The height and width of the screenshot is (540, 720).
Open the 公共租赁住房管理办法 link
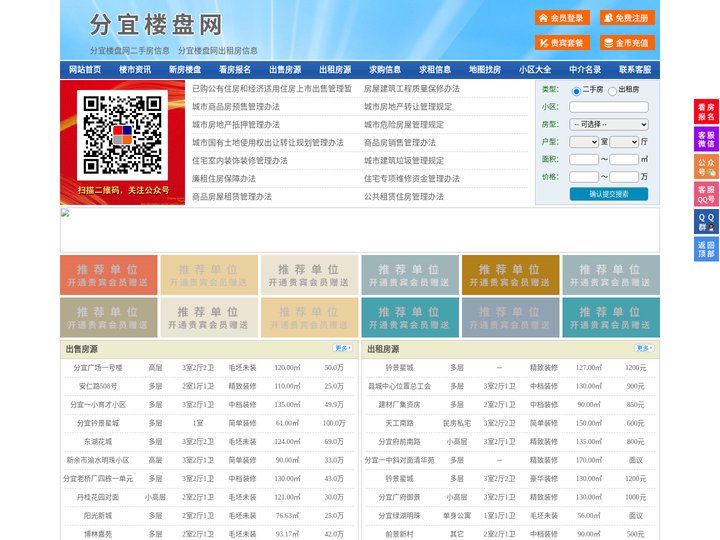coord(404,197)
